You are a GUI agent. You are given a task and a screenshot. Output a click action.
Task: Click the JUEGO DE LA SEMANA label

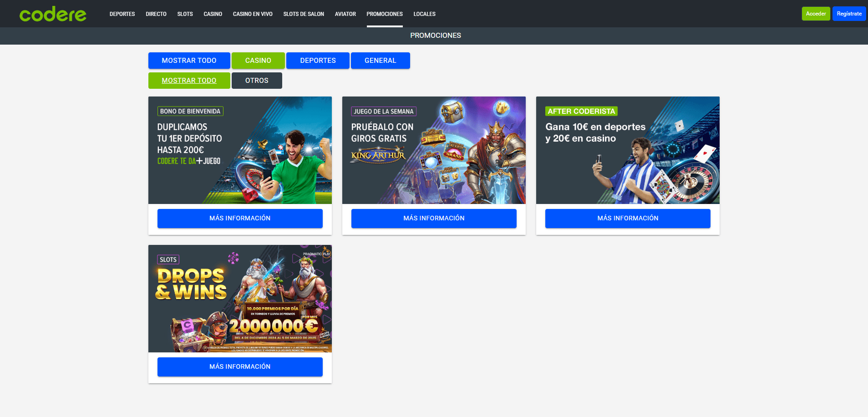[x=384, y=112]
